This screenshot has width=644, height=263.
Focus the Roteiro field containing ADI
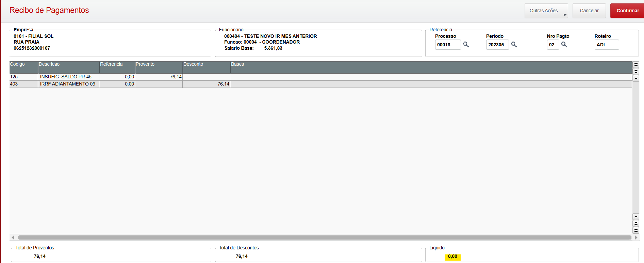pyautogui.click(x=607, y=45)
